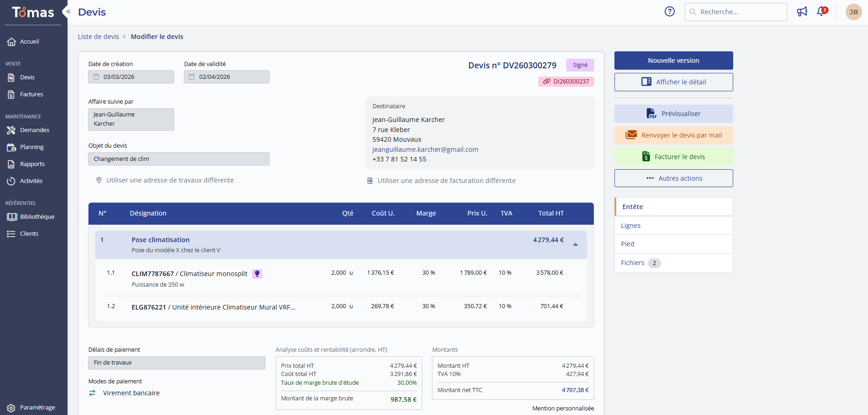Click the Objet du devis field
Image resolution: width=868 pixels, height=415 pixels.
coord(179,159)
